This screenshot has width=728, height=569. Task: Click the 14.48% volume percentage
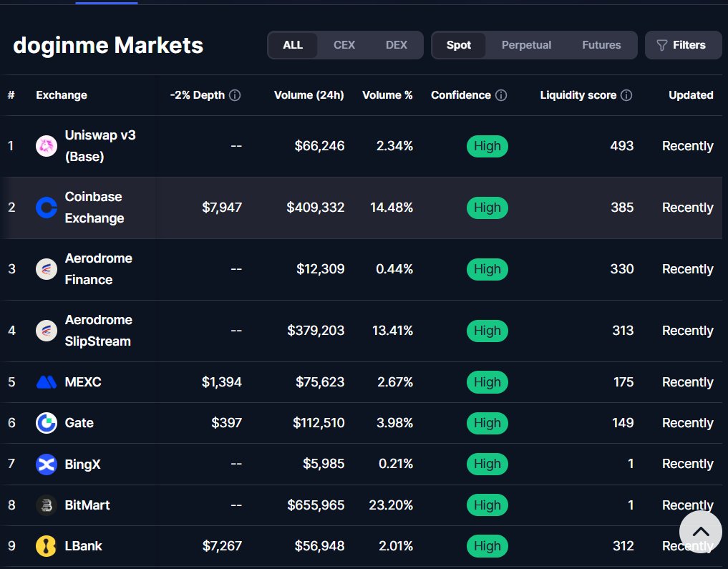(x=392, y=207)
